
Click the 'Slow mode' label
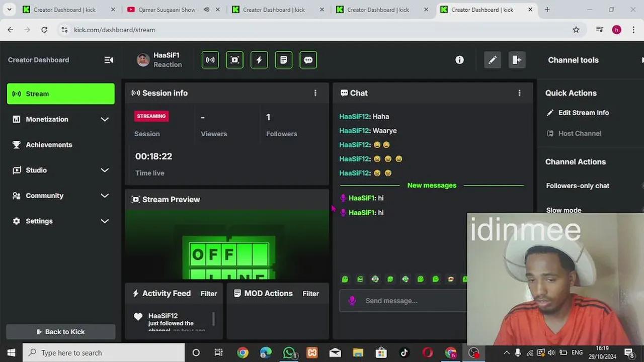pyautogui.click(x=563, y=210)
